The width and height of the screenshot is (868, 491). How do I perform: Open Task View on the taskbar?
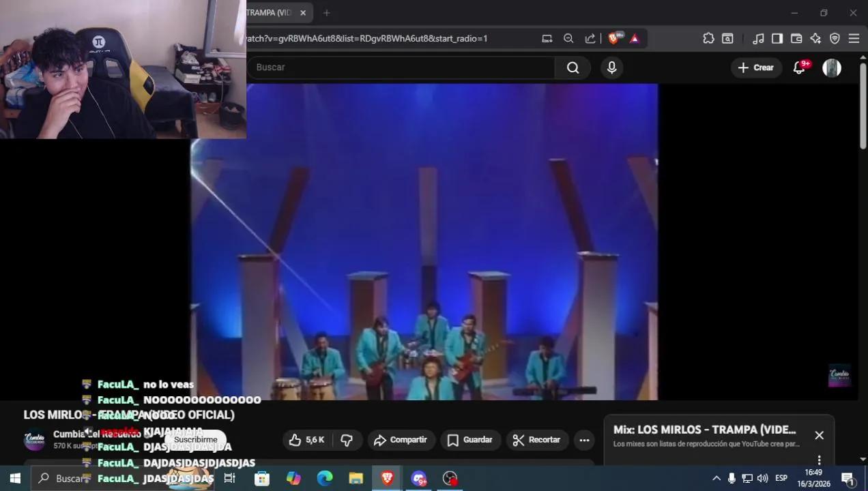pos(230,478)
